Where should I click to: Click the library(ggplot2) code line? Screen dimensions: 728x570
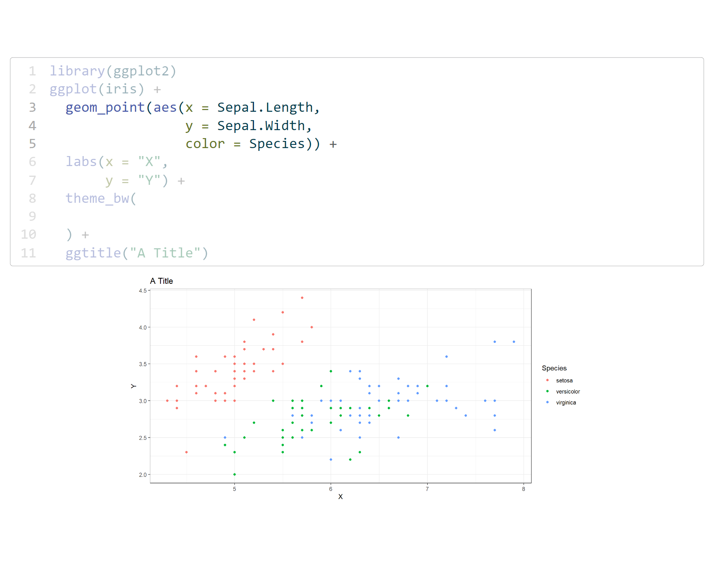tap(113, 71)
